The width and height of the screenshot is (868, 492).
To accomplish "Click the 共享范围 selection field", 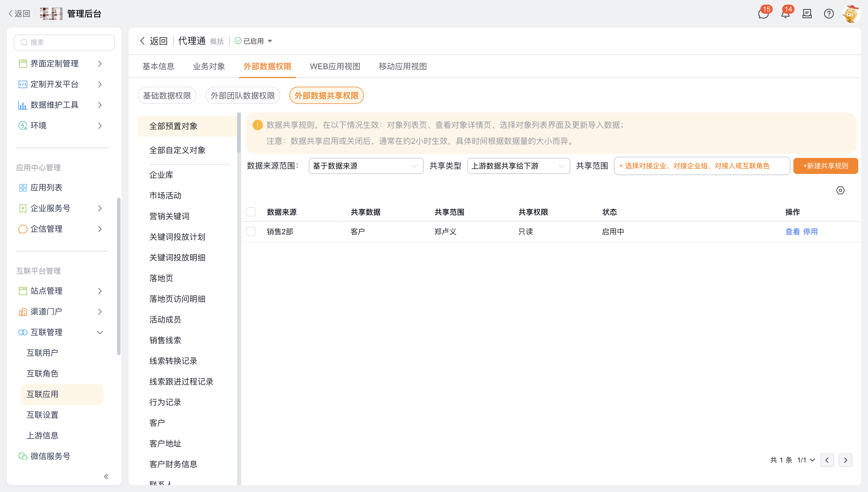I will (702, 166).
